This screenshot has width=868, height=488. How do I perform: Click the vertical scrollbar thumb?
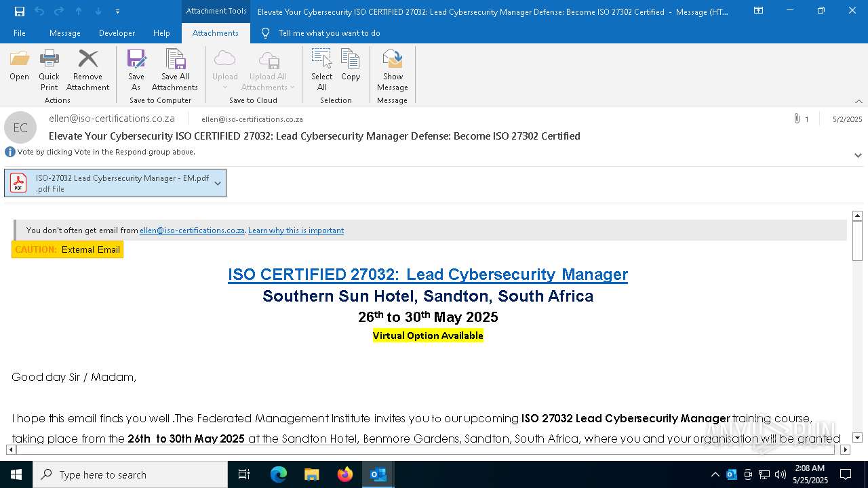point(857,241)
